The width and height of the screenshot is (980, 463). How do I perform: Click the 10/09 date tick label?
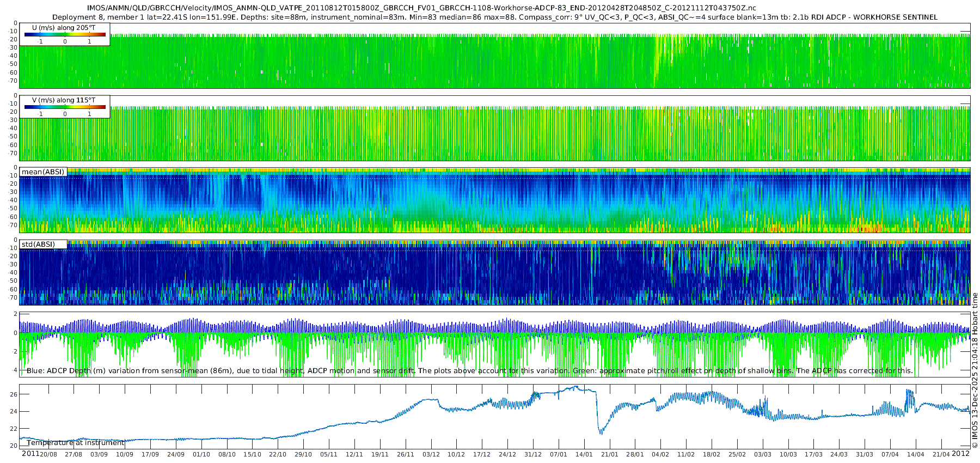point(124,454)
